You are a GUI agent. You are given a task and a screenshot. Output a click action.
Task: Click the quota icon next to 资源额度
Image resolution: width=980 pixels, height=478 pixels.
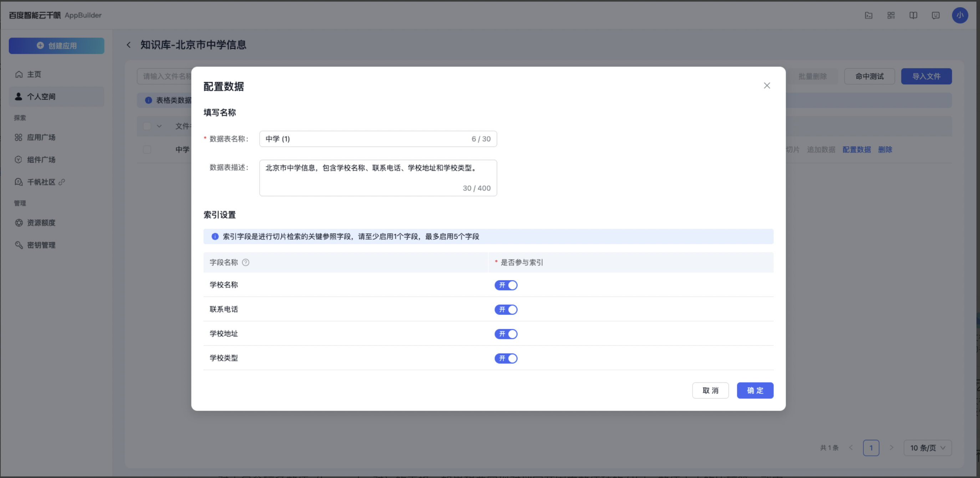coord(19,223)
